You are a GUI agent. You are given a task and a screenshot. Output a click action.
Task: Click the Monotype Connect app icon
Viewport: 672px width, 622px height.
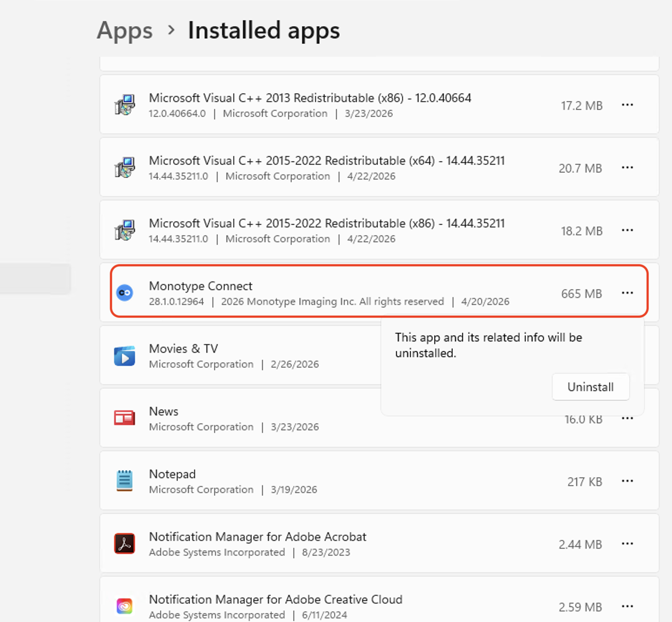click(x=125, y=293)
